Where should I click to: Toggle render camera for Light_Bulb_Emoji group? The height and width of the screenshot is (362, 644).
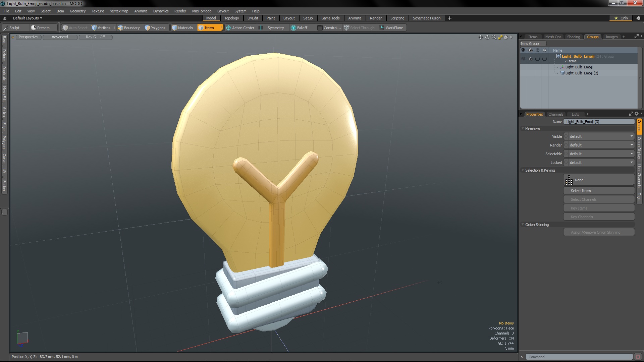pyautogui.click(x=530, y=59)
